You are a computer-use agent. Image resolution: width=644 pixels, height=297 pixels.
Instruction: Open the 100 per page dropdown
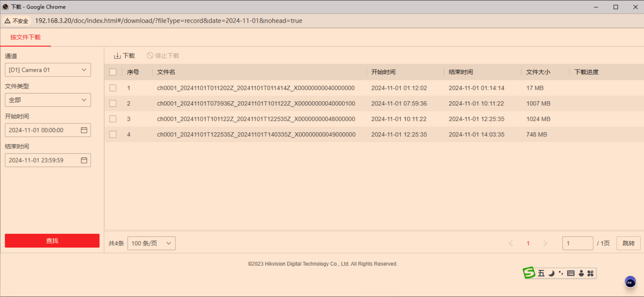(151, 243)
